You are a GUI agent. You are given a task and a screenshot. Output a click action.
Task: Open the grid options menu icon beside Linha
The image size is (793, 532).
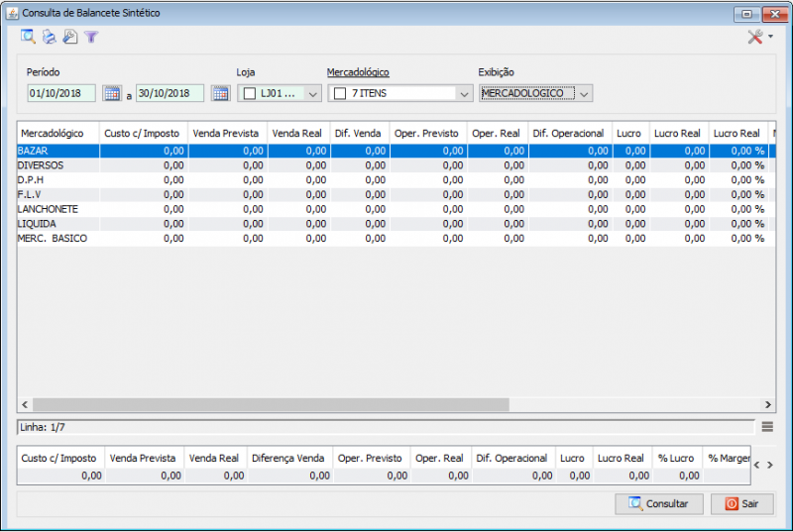click(x=767, y=427)
